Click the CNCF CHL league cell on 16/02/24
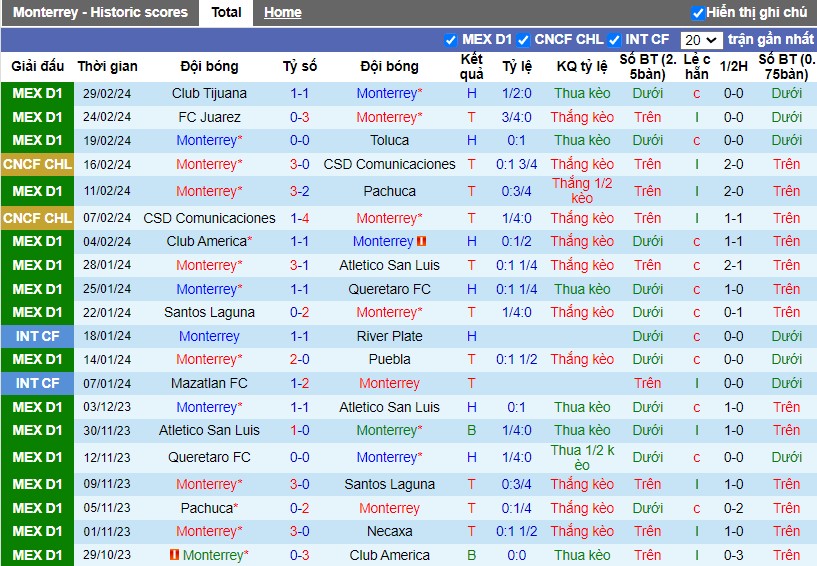 pos(38,164)
